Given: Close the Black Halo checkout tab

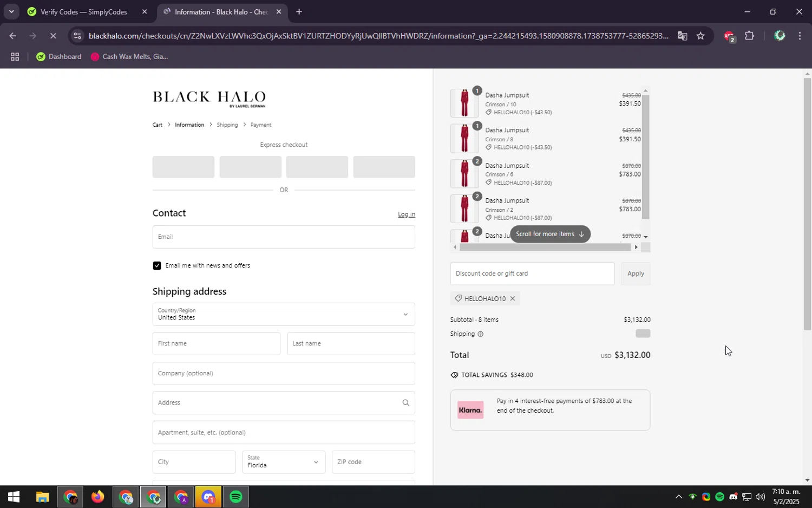Looking at the screenshot, I should (278, 11).
